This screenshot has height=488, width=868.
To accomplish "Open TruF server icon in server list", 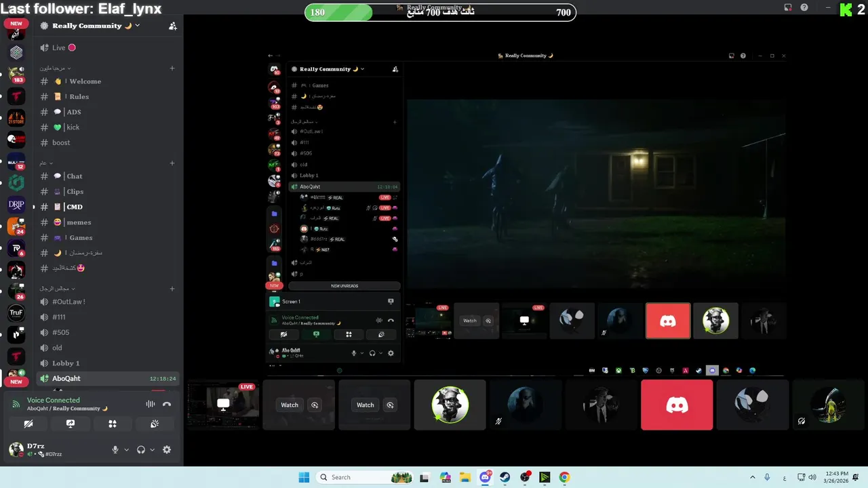I will coord(16,312).
